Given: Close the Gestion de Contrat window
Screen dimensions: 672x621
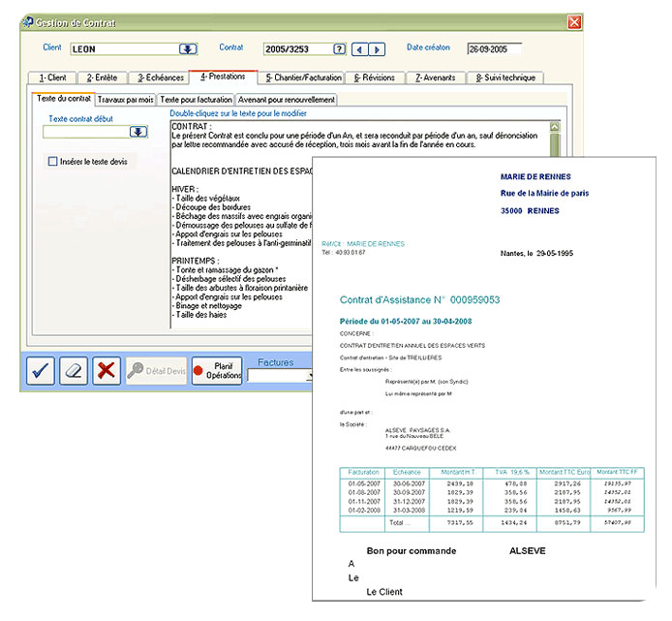Looking at the screenshot, I should point(574,22).
